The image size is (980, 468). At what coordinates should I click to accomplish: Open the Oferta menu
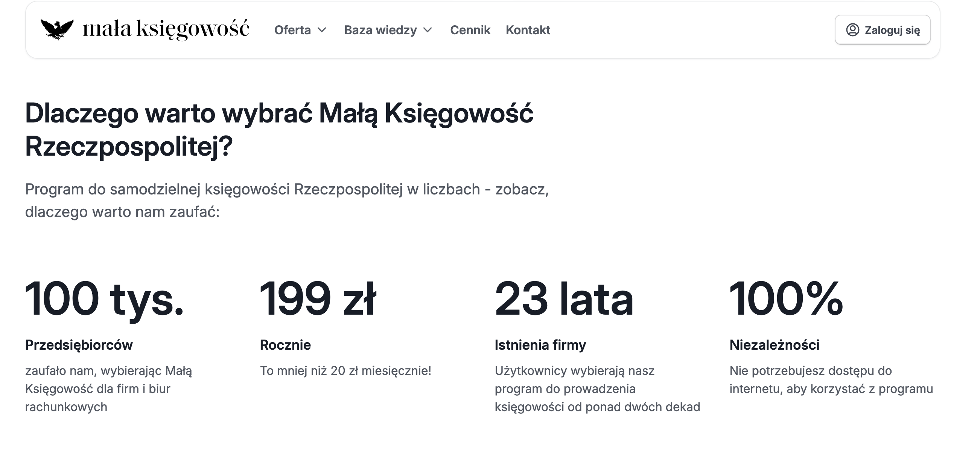coord(300,30)
